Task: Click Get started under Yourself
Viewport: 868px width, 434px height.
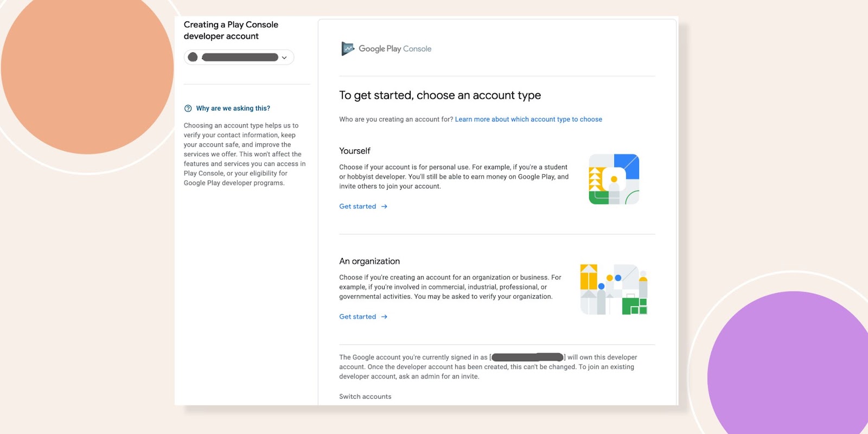Action: point(358,207)
